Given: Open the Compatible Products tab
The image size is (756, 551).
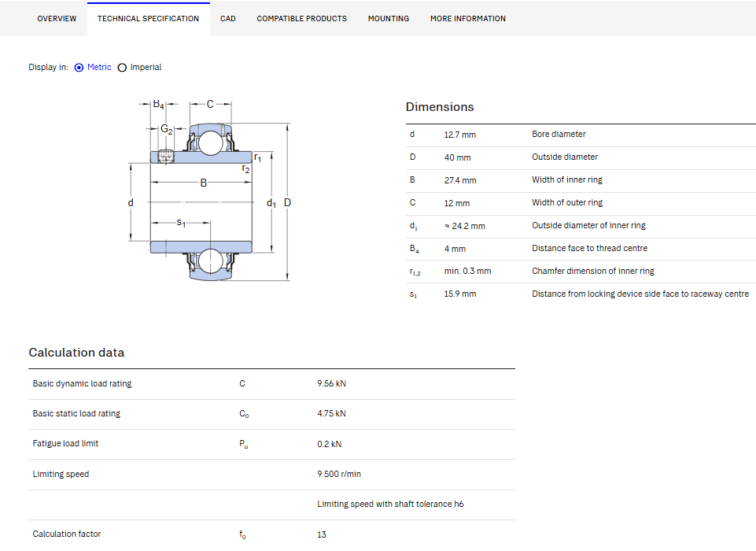Looking at the screenshot, I should (x=302, y=19).
